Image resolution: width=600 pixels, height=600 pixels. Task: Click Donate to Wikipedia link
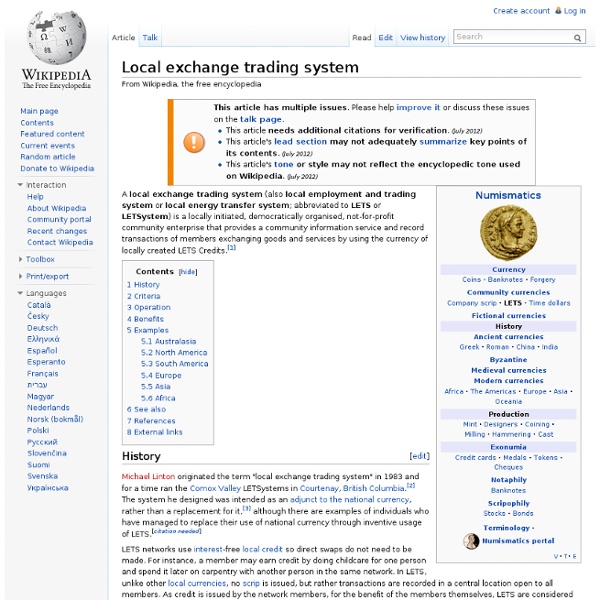coord(57,168)
